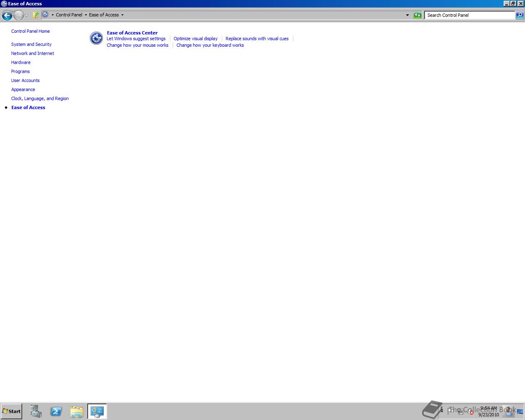Click the search magnifier button
The image size is (525, 420).
(520, 15)
